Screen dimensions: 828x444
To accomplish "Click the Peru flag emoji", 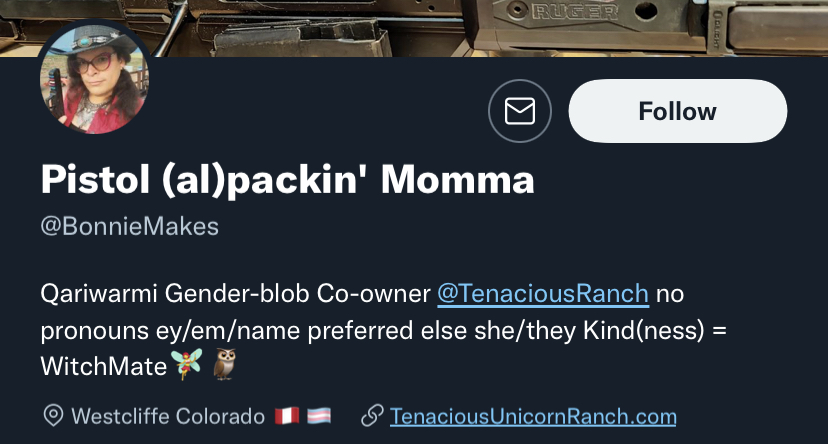I will (x=287, y=416).
